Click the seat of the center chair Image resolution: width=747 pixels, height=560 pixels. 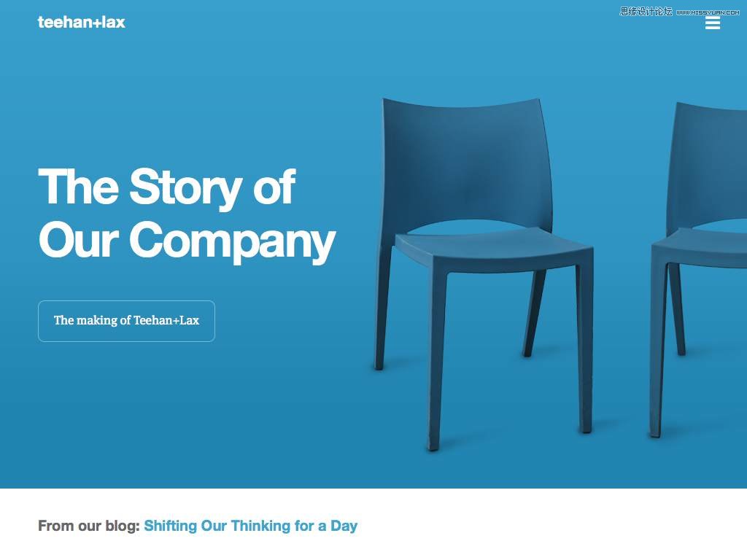pos(493,250)
